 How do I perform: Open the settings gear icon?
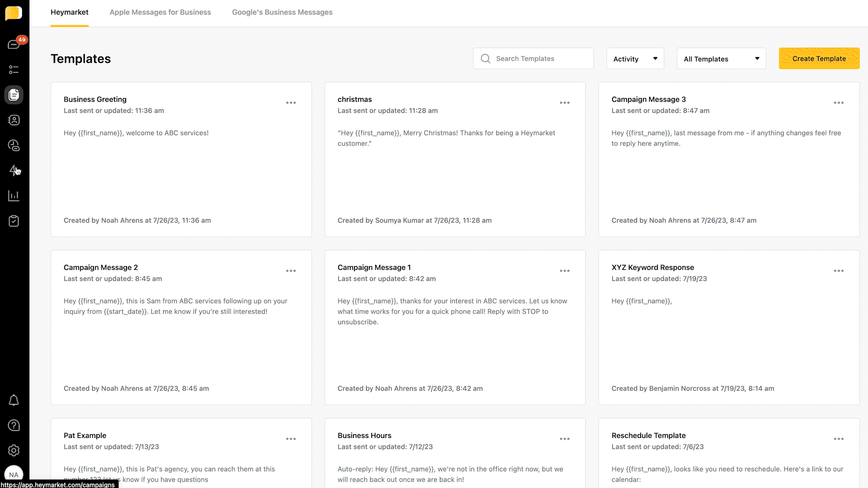tap(14, 450)
